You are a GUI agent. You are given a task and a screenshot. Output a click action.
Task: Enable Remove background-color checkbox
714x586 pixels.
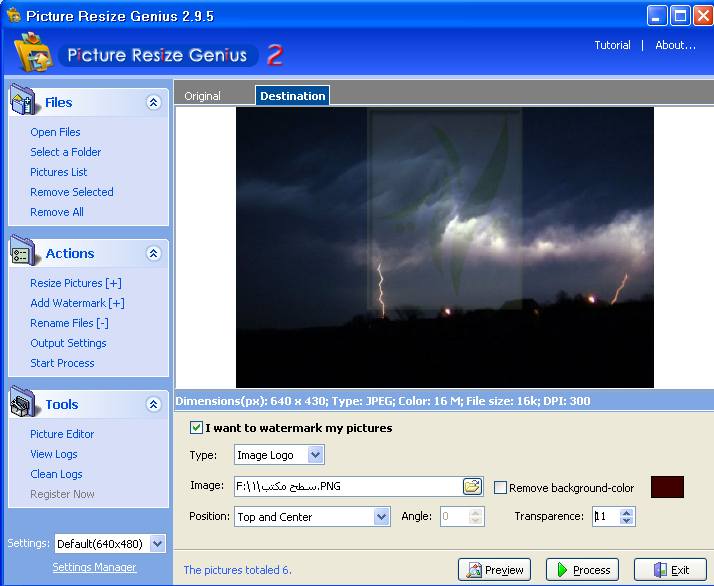[x=500, y=488]
